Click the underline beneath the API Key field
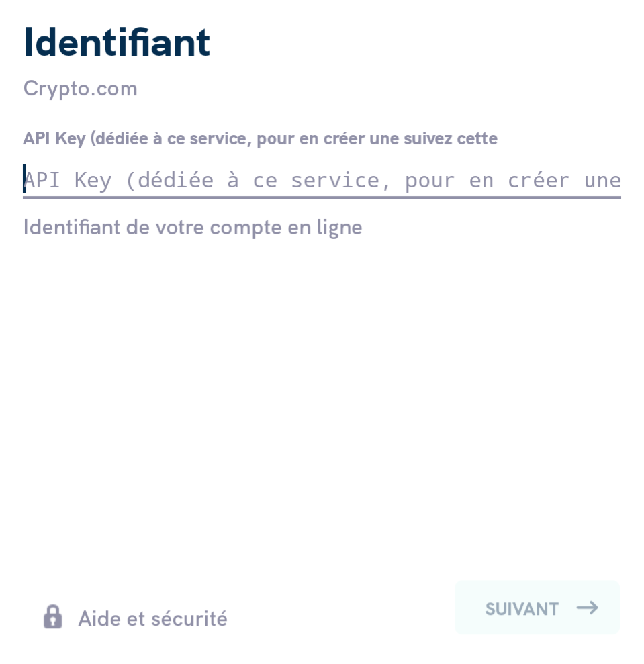644x664 pixels. [x=322, y=197]
